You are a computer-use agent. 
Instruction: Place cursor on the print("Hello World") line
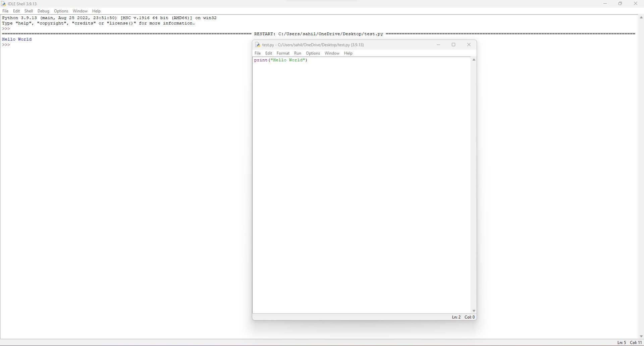[x=281, y=60]
